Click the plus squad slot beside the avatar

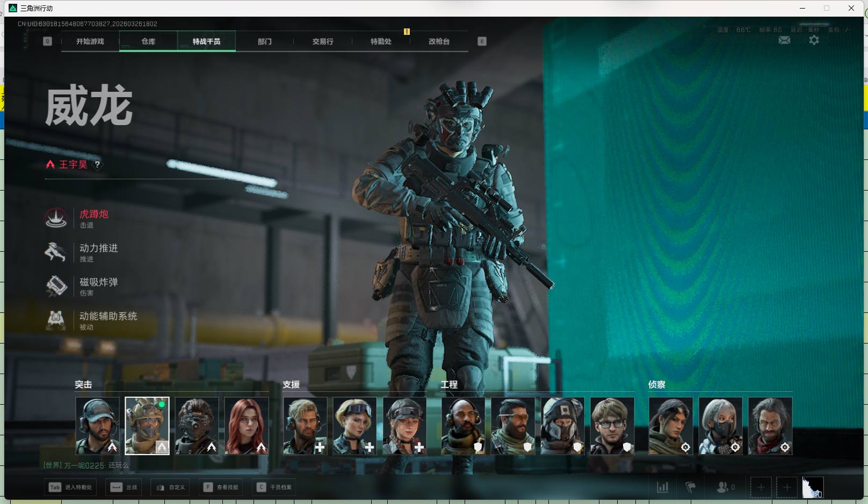[786, 487]
